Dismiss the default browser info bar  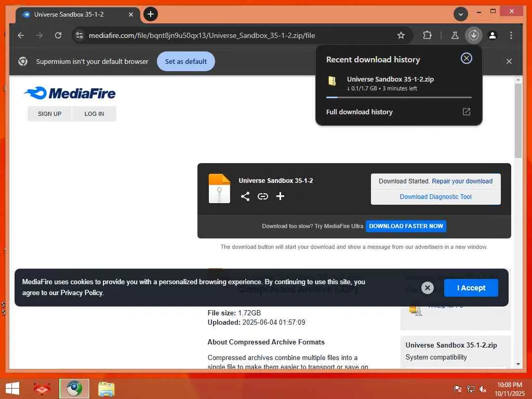coord(509,61)
